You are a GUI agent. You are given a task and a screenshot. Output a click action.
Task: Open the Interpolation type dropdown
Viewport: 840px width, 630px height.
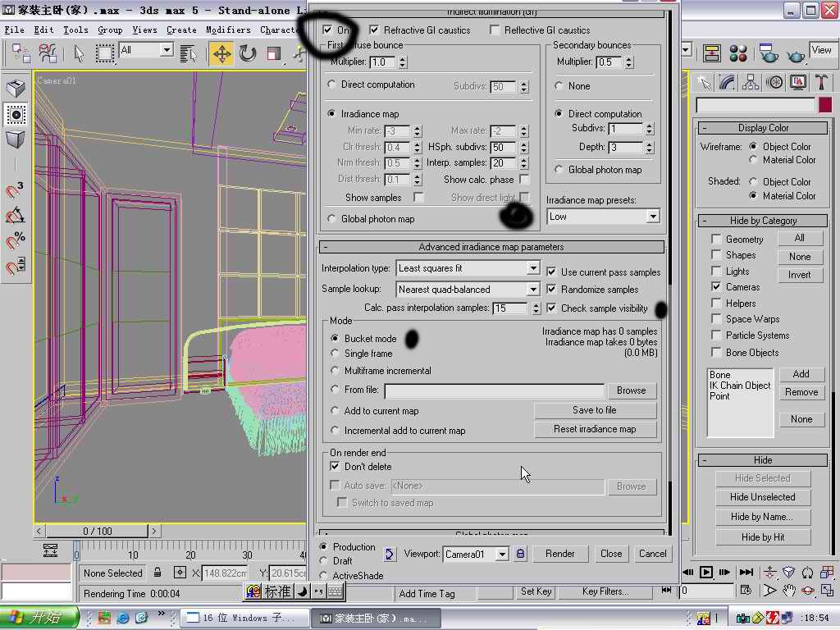(x=532, y=268)
